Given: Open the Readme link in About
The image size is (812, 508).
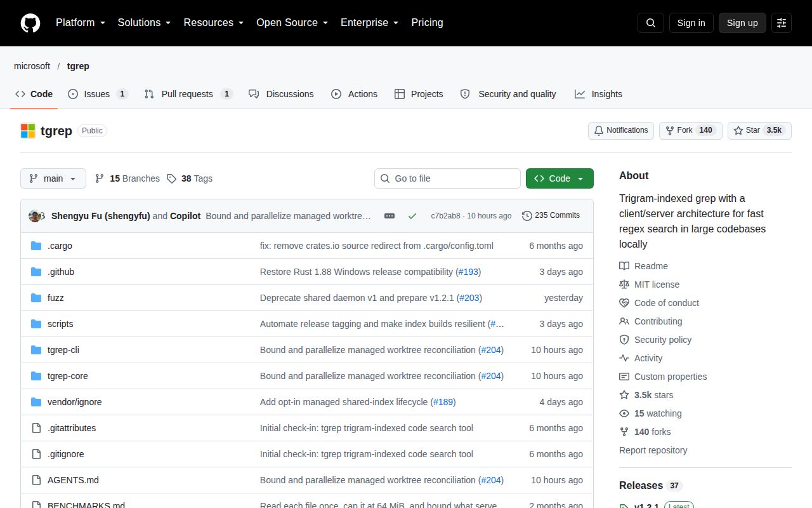Looking at the screenshot, I should 643,266.
